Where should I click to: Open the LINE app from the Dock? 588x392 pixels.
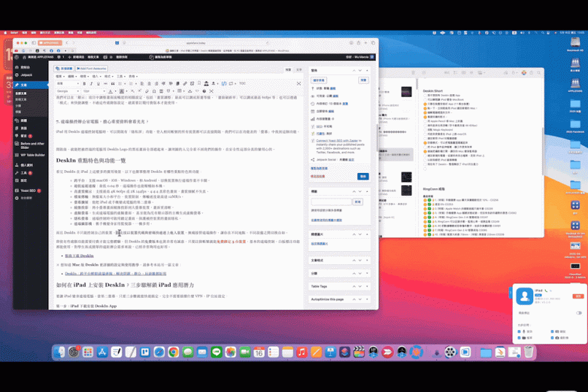coord(216,352)
